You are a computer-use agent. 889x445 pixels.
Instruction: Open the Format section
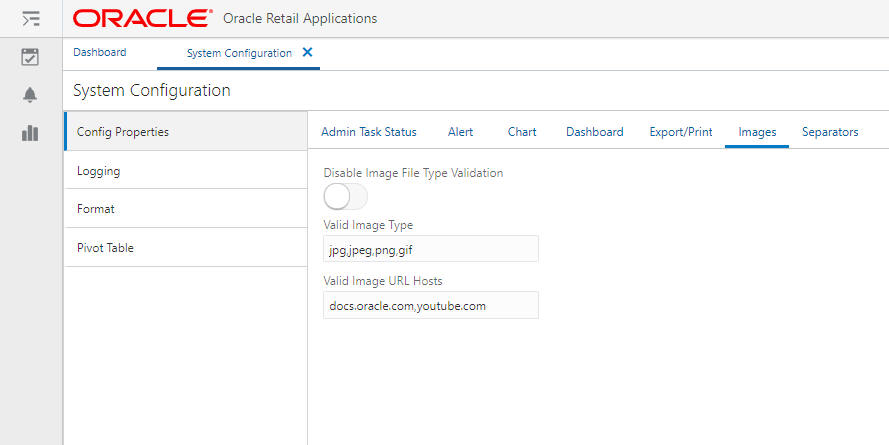(185, 209)
